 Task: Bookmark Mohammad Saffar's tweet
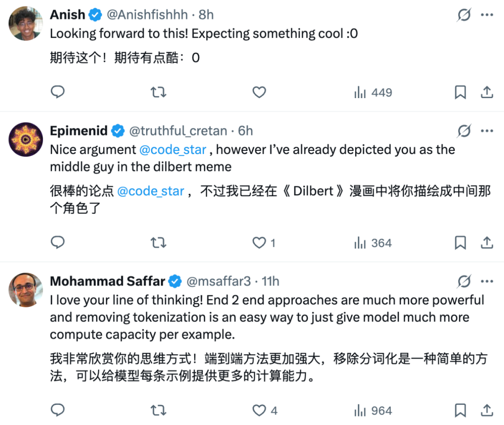460,411
